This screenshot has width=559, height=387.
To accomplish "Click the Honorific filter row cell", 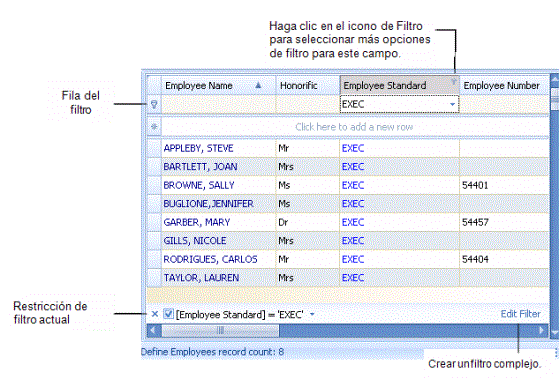I will (308, 104).
